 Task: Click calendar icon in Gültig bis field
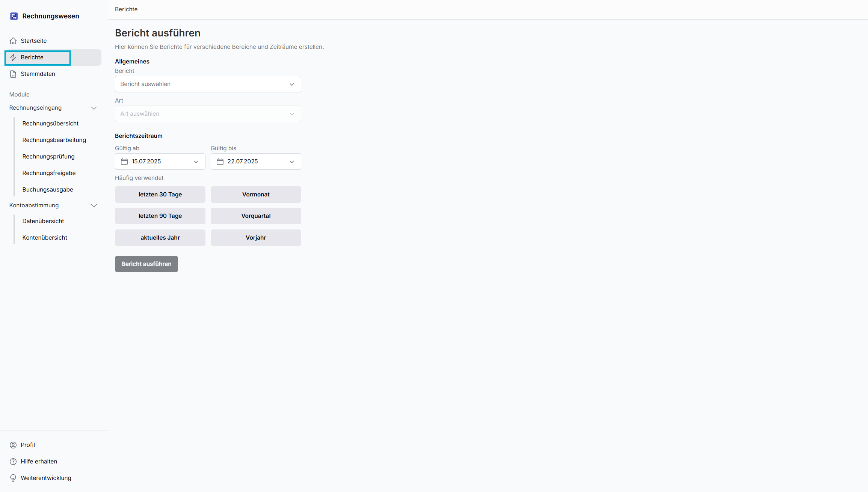click(220, 161)
